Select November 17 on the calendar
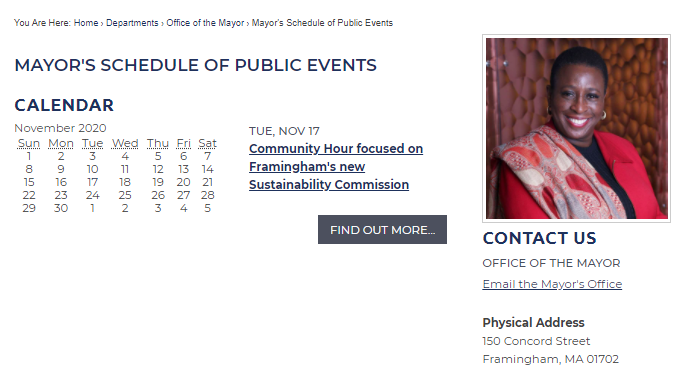 coord(92,182)
